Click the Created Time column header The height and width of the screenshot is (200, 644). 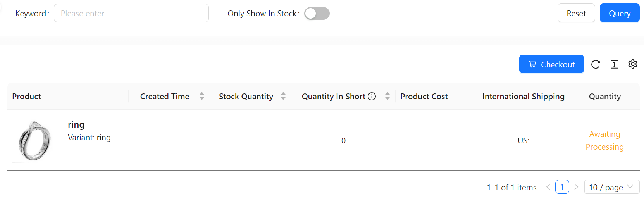tap(165, 96)
